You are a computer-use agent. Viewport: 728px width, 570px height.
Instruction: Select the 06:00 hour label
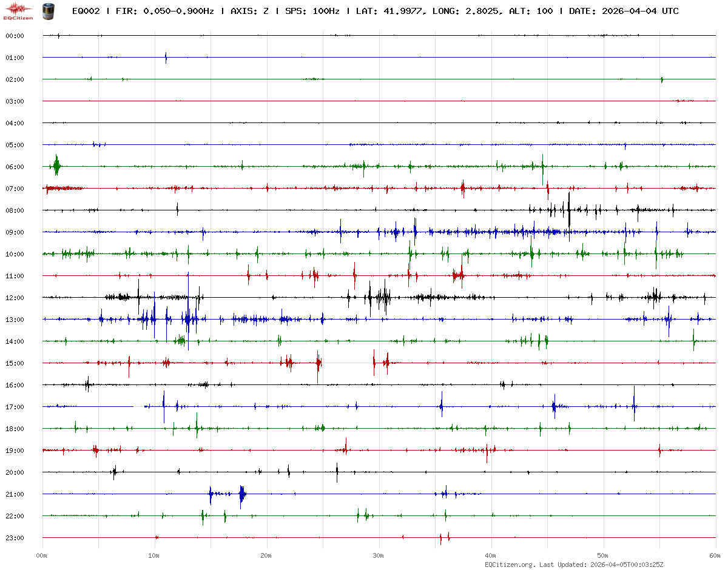[x=15, y=167]
